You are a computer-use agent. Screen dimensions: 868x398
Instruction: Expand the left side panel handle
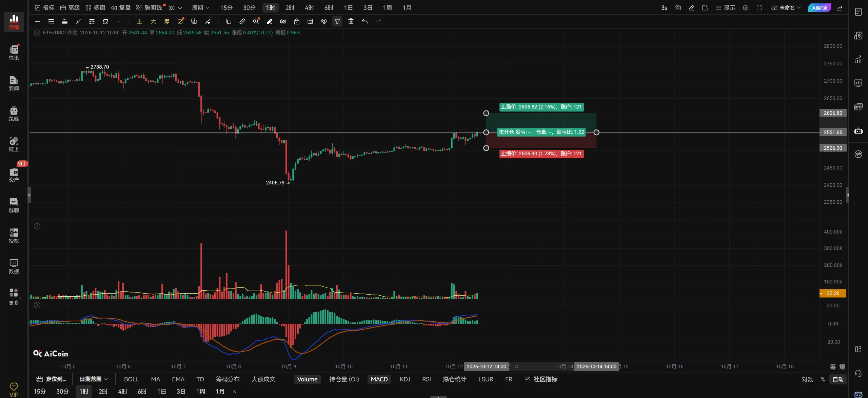[29, 195]
